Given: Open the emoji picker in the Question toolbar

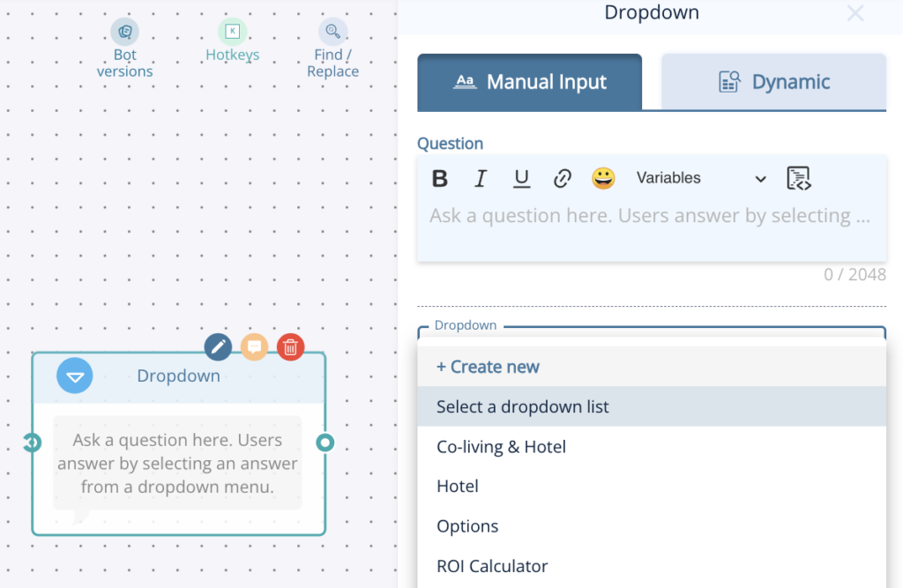Looking at the screenshot, I should click(603, 177).
